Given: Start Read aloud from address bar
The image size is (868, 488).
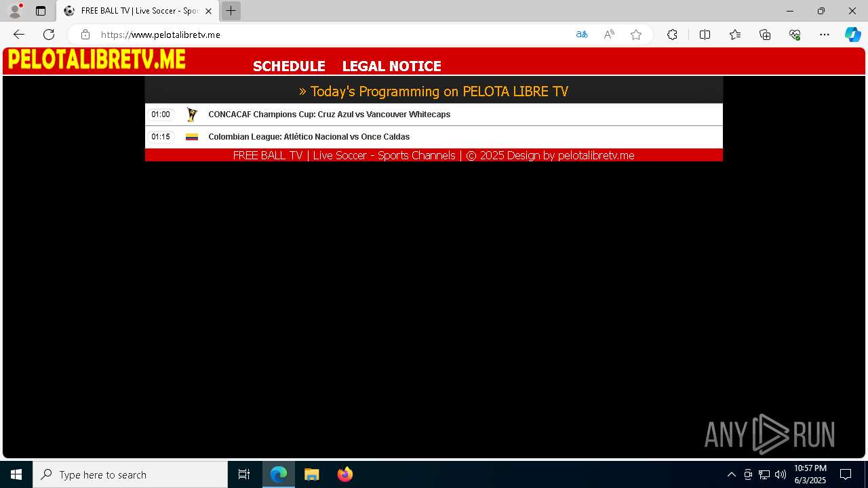Looking at the screenshot, I should coord(609,35).
